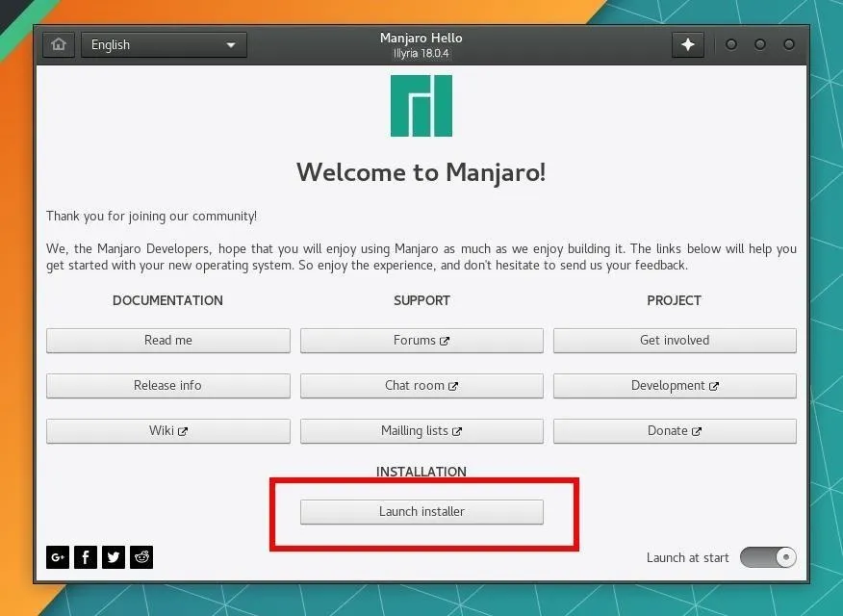Click the last window control circle
The width and height of the screenshot is (843, 616).
point(789,44)
